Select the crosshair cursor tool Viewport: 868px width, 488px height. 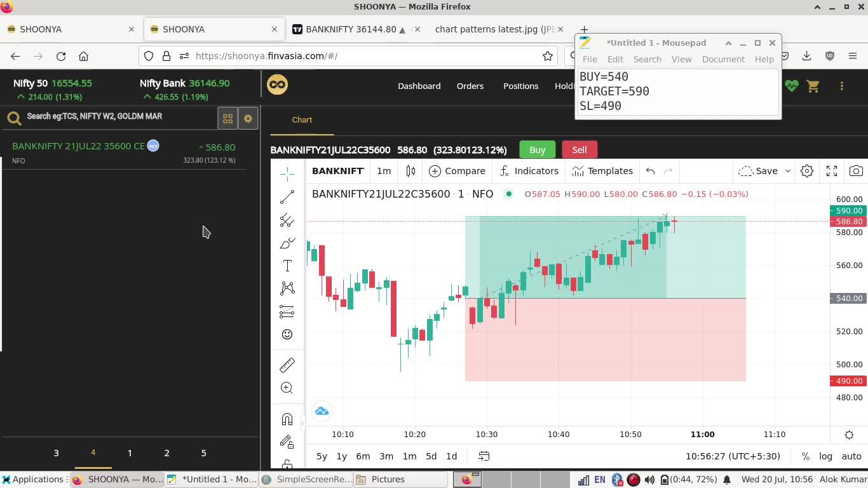287,173
